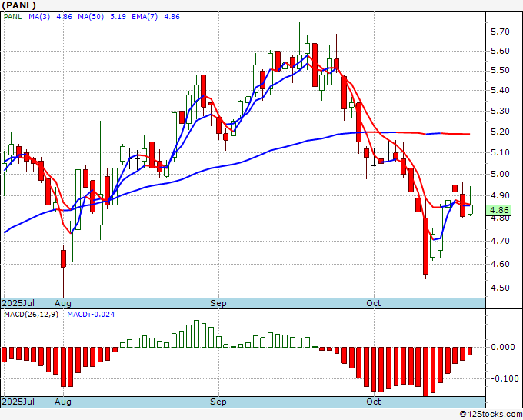Select the MA(3) legend label
The width and height of the screenshot is (523, 420).
pos(39,16)
